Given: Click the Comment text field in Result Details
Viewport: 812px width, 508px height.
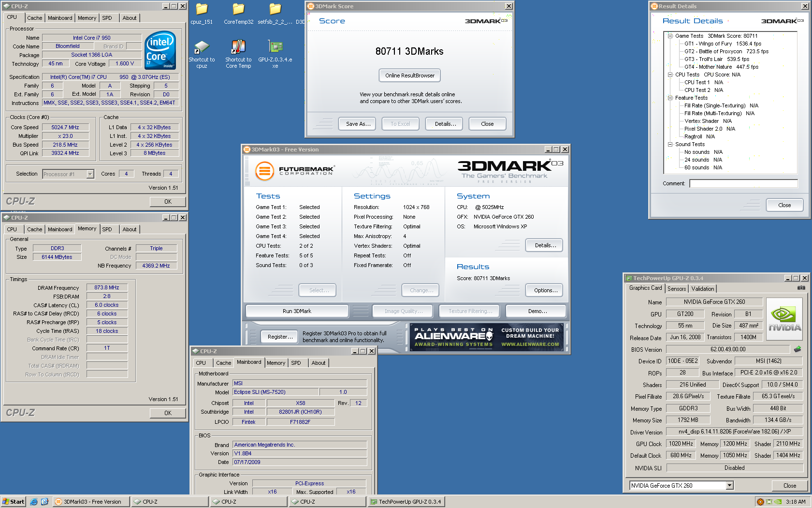Looking at the screenshot, I should click(x=743, y=183).
